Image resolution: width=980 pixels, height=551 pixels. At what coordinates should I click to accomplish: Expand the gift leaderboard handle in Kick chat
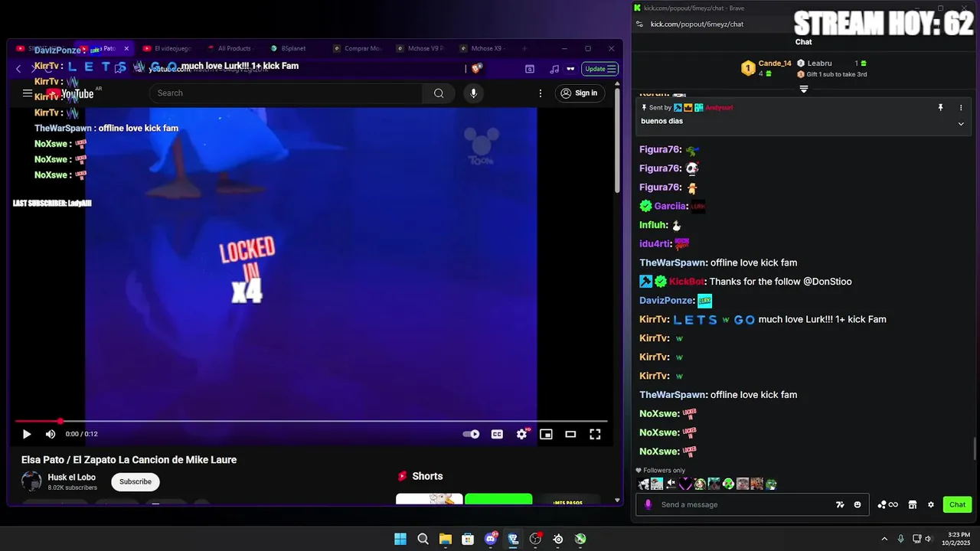804,89
